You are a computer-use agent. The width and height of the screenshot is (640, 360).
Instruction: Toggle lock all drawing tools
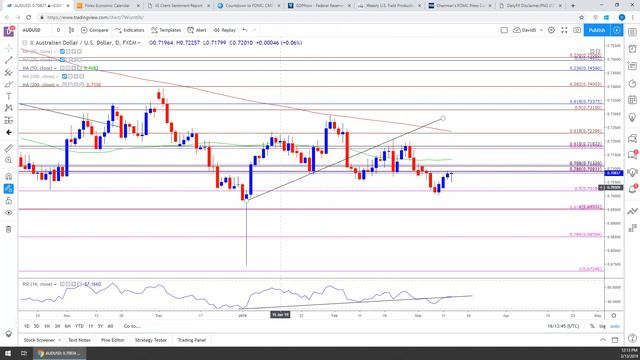pos(9,200)
